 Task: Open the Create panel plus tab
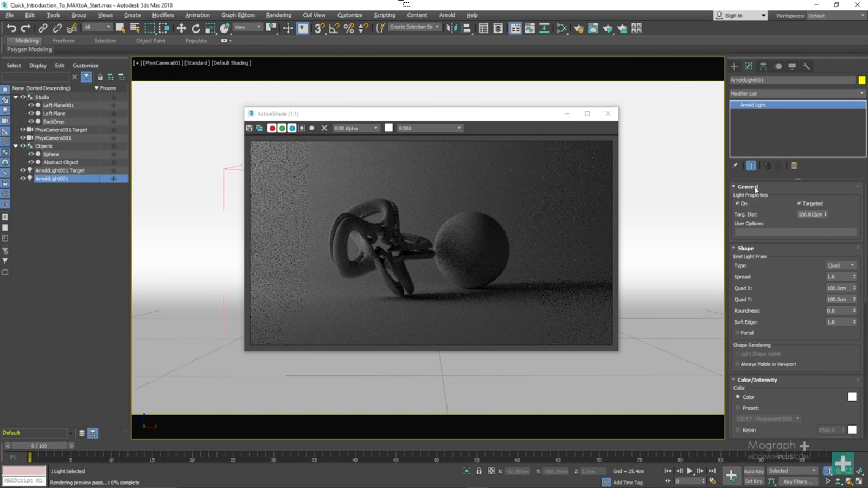click(x=734, y=66)
